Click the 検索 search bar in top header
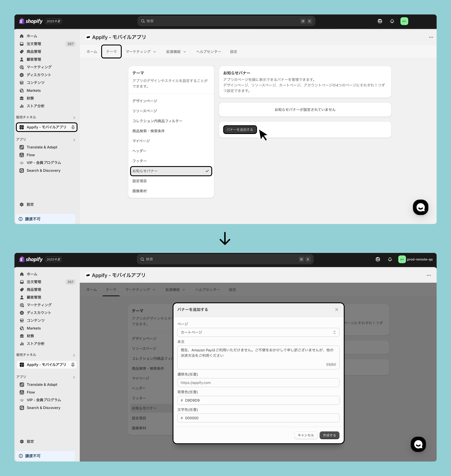The image size is (451, 476). point(226,21)
